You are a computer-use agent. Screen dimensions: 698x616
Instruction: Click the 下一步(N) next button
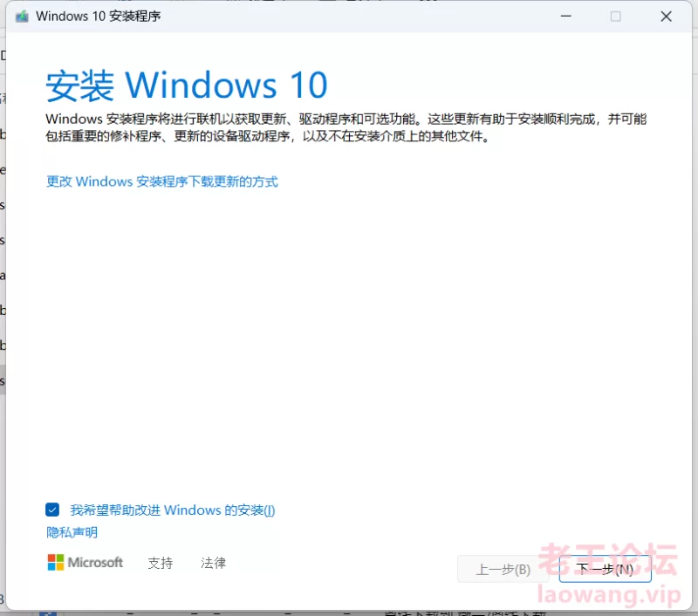605,569
